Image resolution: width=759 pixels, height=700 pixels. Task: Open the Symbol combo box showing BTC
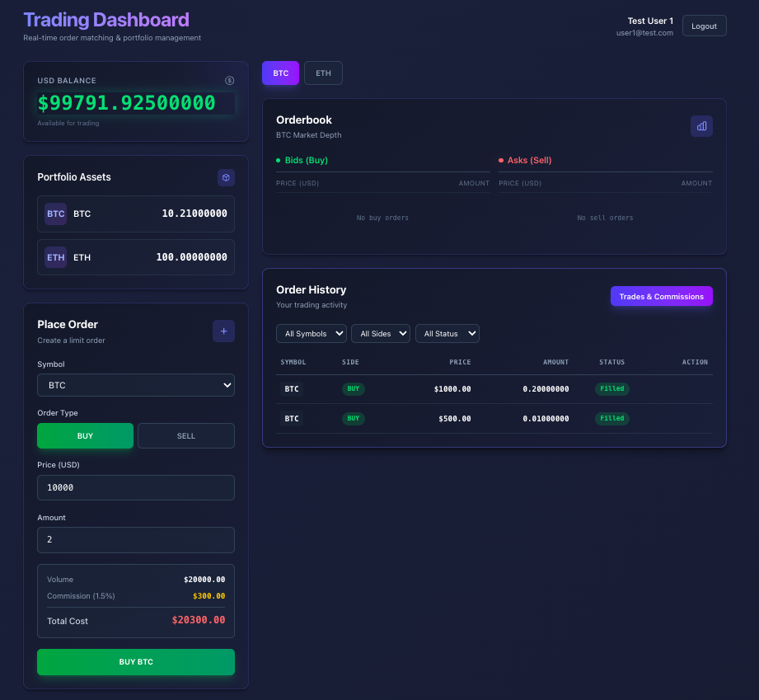(135, 385)
